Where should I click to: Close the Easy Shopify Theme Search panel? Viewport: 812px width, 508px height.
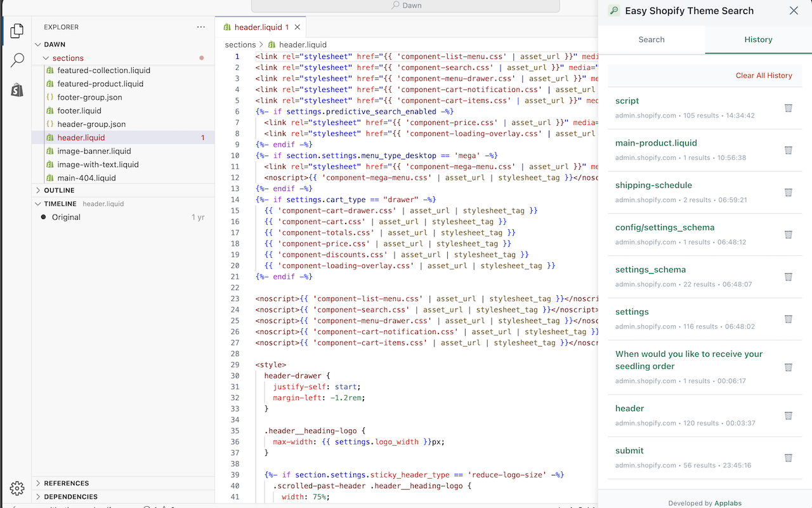(794, 11)
